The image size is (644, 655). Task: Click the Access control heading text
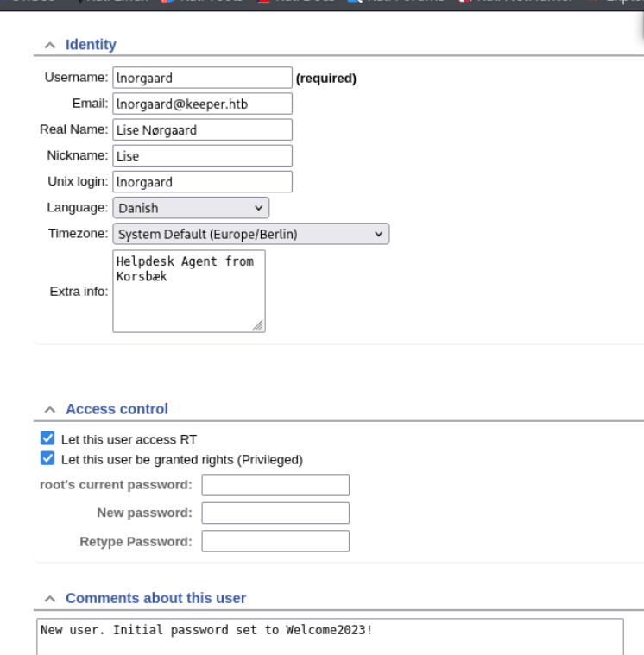pyautogui.click(x=117, y=409)
